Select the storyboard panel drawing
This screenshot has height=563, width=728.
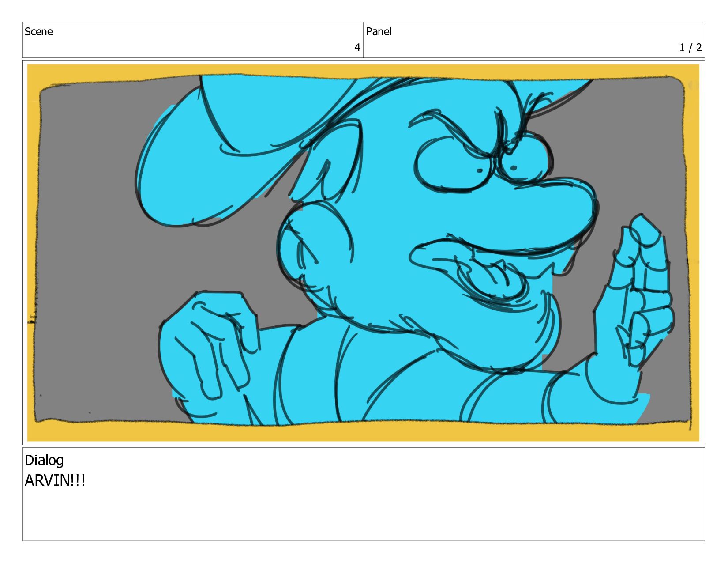(x=363, y=253)
